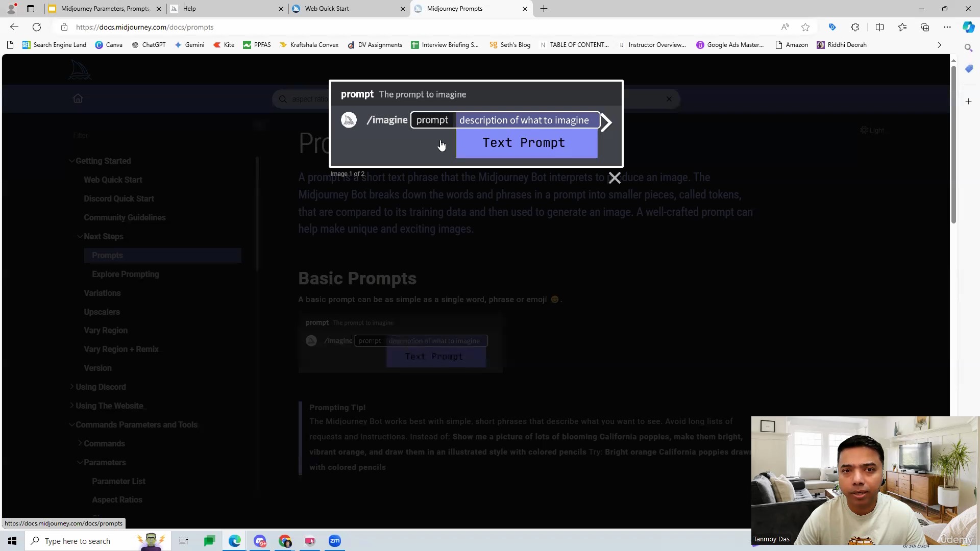Screen dimensions: 980x551
Task: Open Upscalers sidebar link
Action: pyautogui.click(x=102, y=312)
